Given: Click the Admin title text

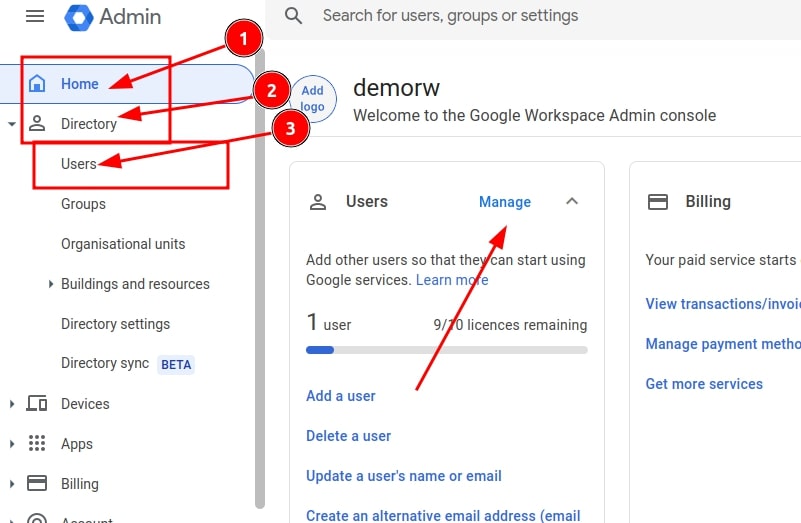Looking at the screenshot, I should 130,17.
